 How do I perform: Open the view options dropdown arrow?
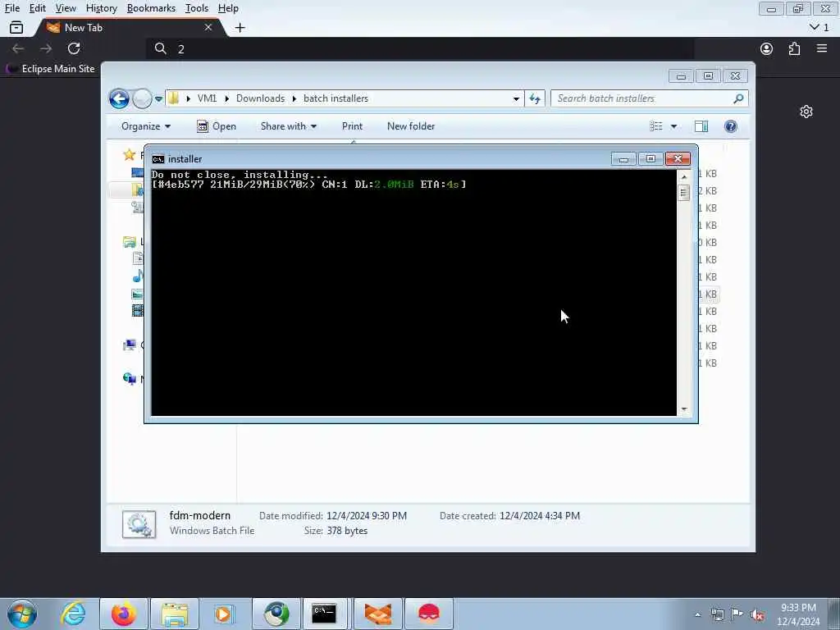click(673, 126)
